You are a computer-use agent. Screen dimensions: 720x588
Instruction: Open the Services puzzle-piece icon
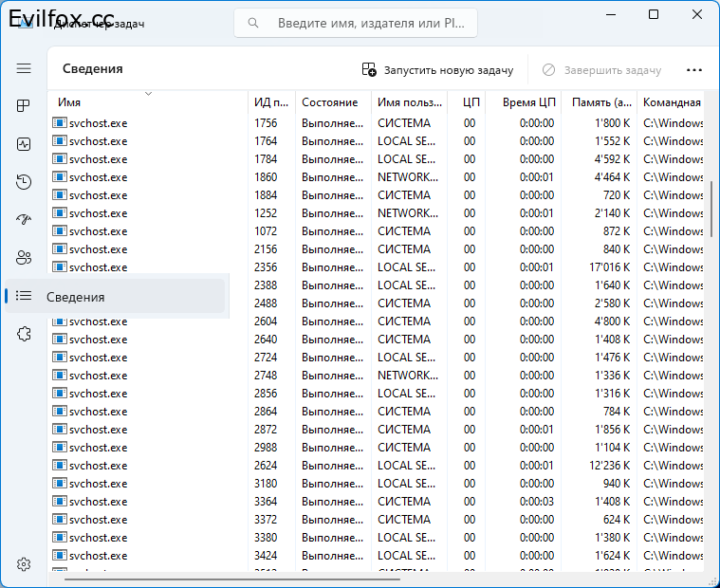24,334
